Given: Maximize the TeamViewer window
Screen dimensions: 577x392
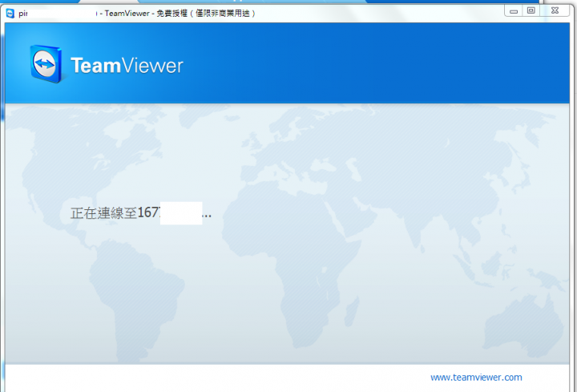Looking at the screenshot, I should tap(531, 10).
